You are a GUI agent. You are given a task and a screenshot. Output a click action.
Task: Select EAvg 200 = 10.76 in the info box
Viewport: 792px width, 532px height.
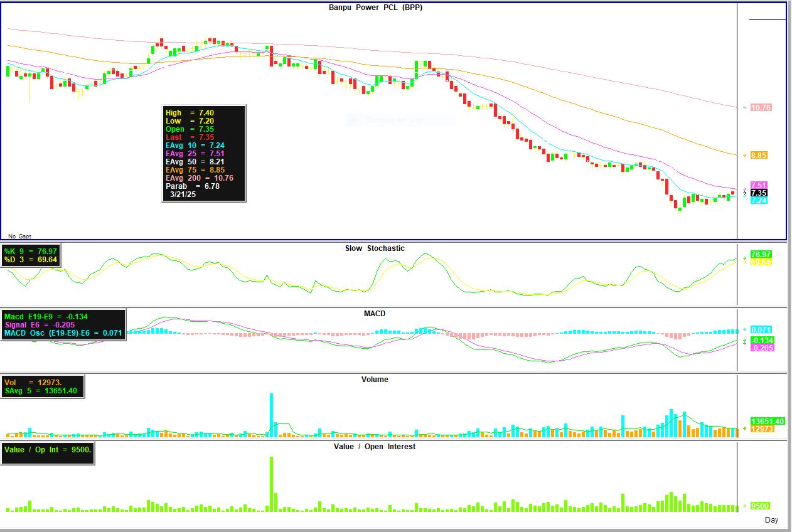[200, 178]
